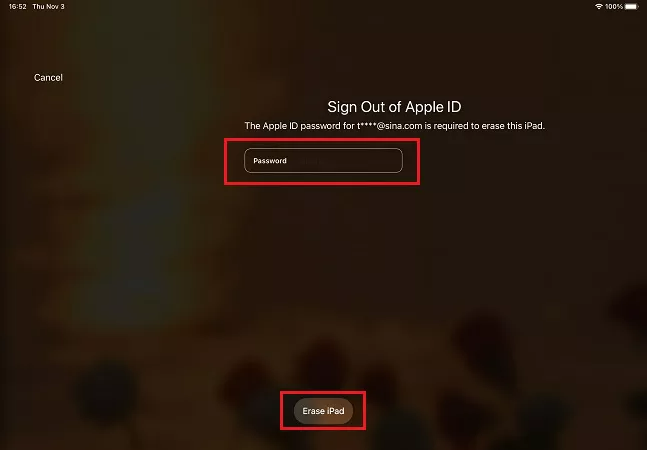This screenshot has width=647, height=450.
Task: Focus the Password input field
Action: [323, 160]
